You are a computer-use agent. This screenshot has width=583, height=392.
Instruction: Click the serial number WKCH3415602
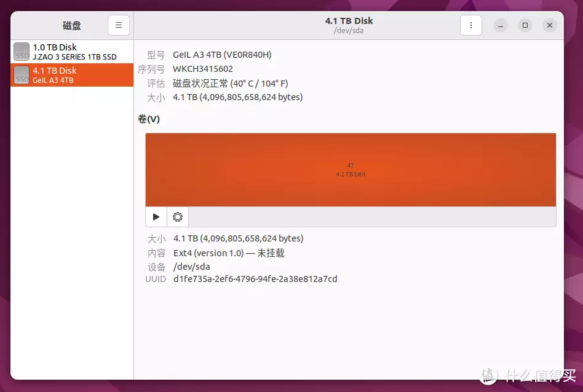pyautogui.click(x=203, y=69)
